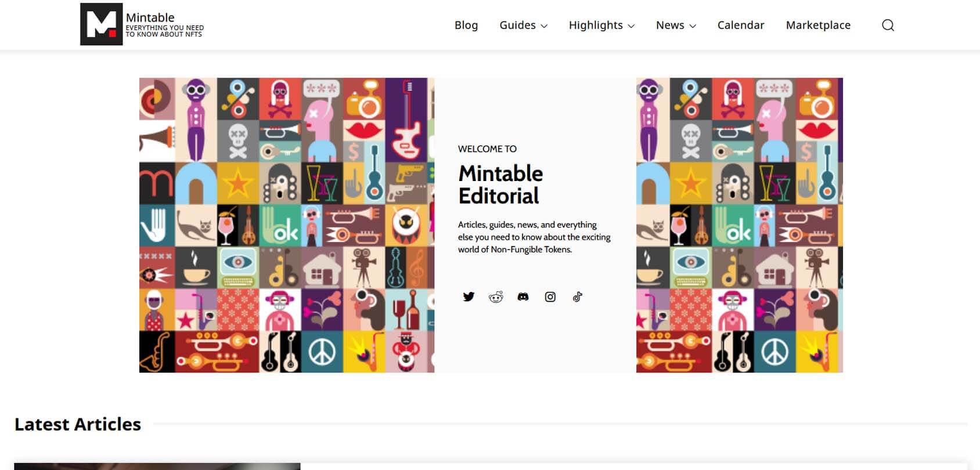Go to the Marketplace link
Screen dimensions: 980x470
[818, 25]
